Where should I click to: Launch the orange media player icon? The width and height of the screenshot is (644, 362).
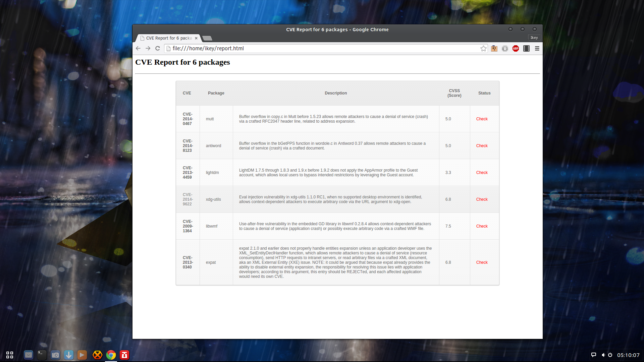82,355
